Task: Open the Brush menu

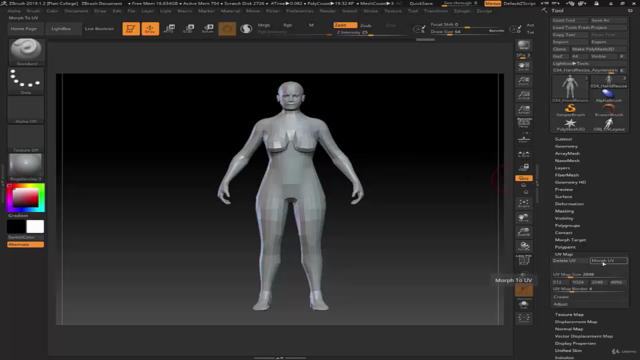Action: 33,11
